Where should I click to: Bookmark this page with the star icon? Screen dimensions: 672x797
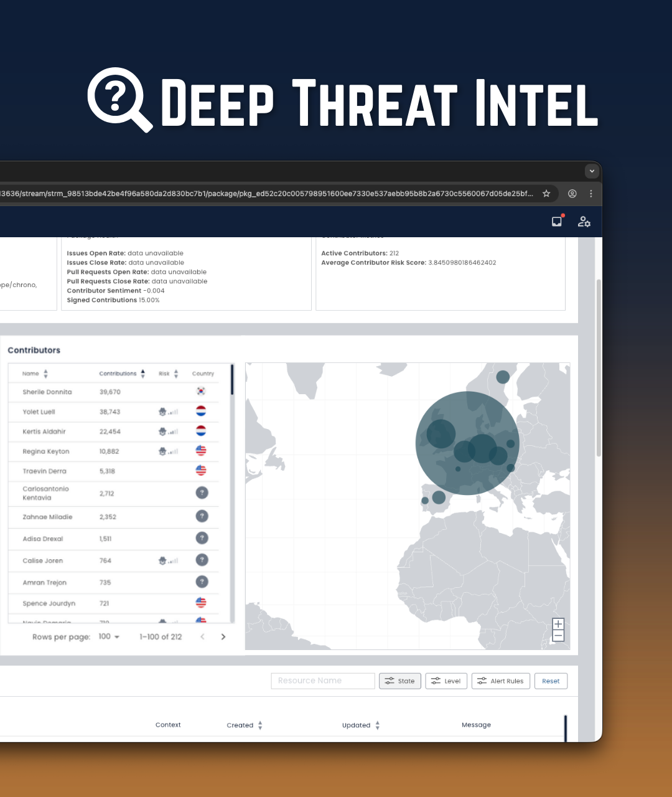pyautogui.click(x=546, y=194)
